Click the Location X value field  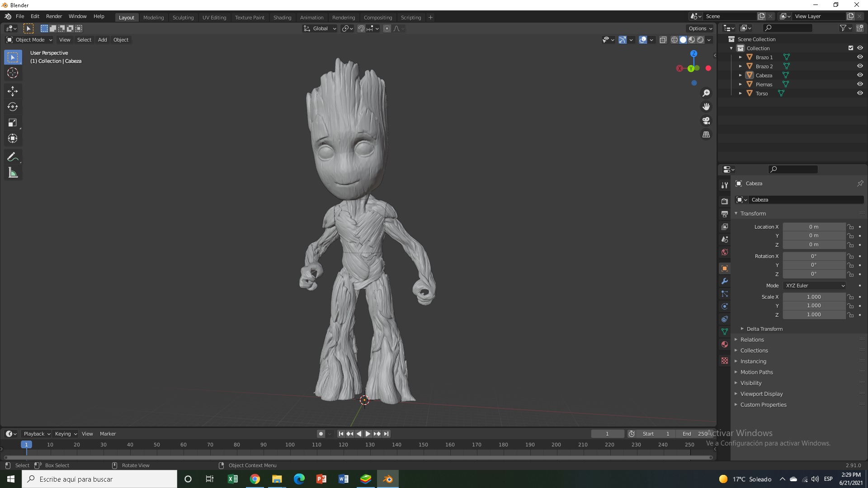tap(814, 227)
